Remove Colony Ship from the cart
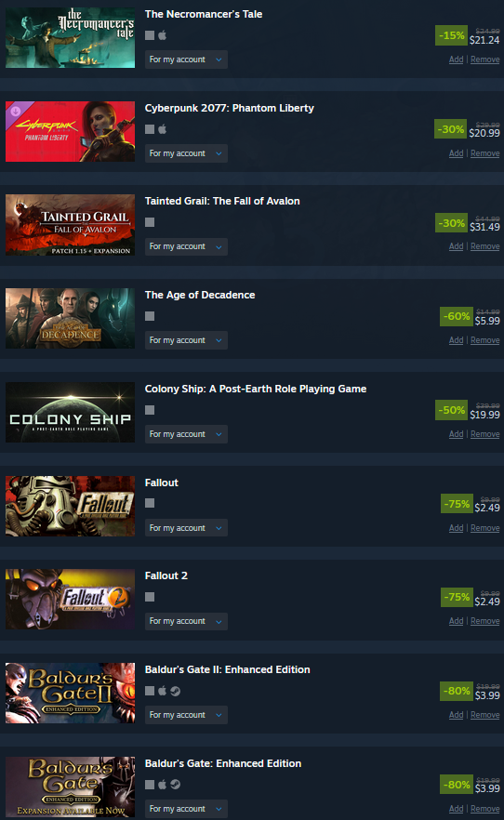This screenshot has height=820, width=504. (x=484, y=434)
